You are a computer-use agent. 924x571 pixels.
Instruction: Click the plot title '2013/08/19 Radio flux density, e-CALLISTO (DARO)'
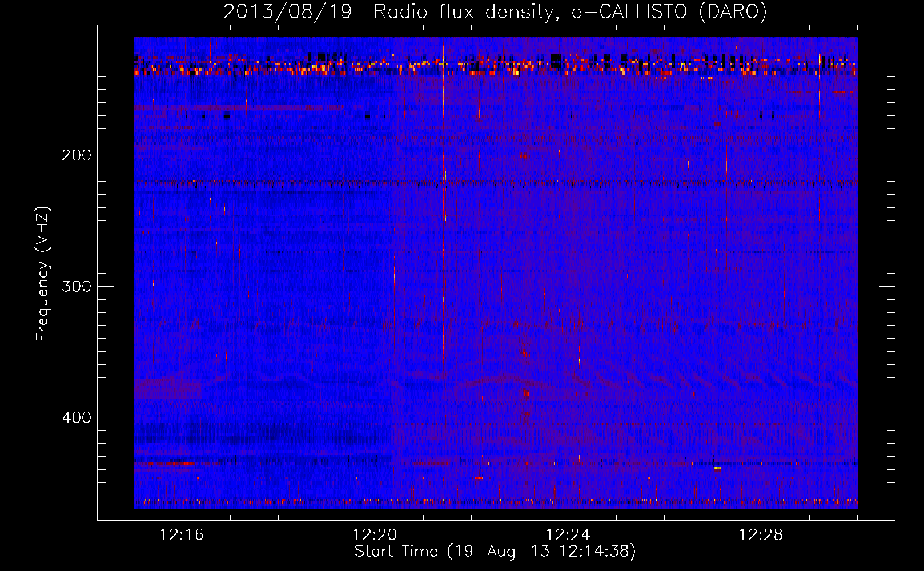click(495, 11)
